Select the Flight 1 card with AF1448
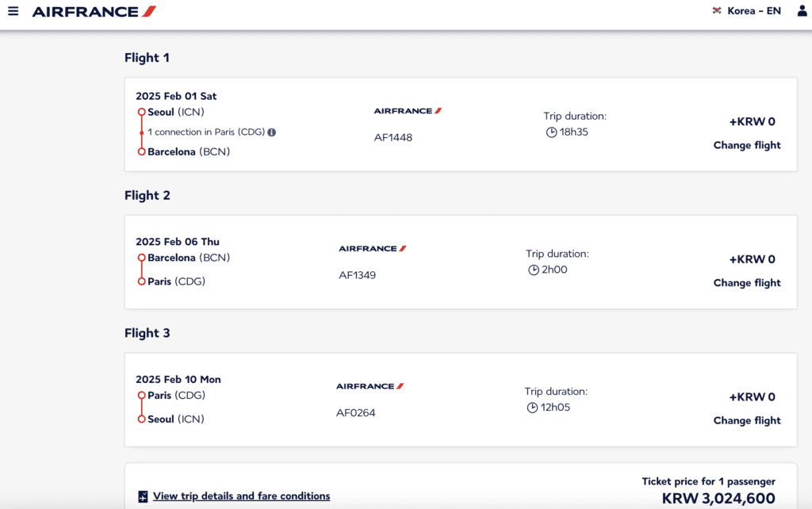 461,124
